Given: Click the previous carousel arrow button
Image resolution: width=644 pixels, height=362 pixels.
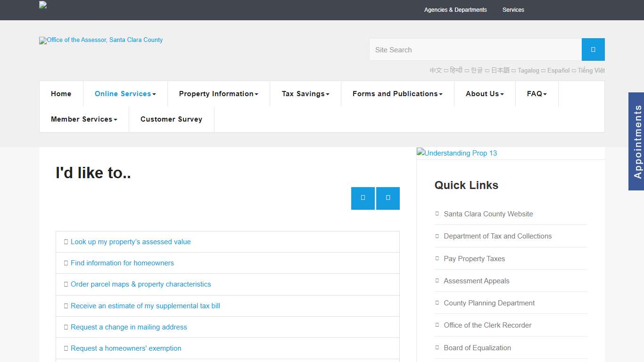Looking at the screenshot, I should tap(363, 198).
